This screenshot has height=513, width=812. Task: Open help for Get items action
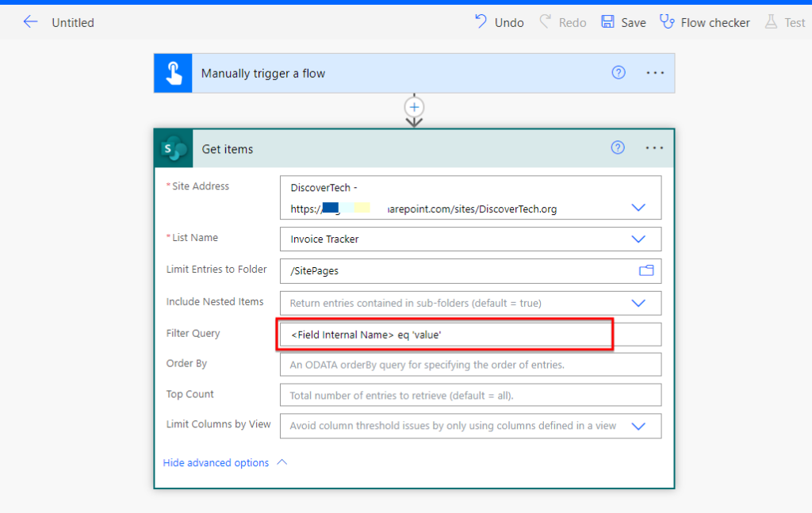tap(617, 148)
